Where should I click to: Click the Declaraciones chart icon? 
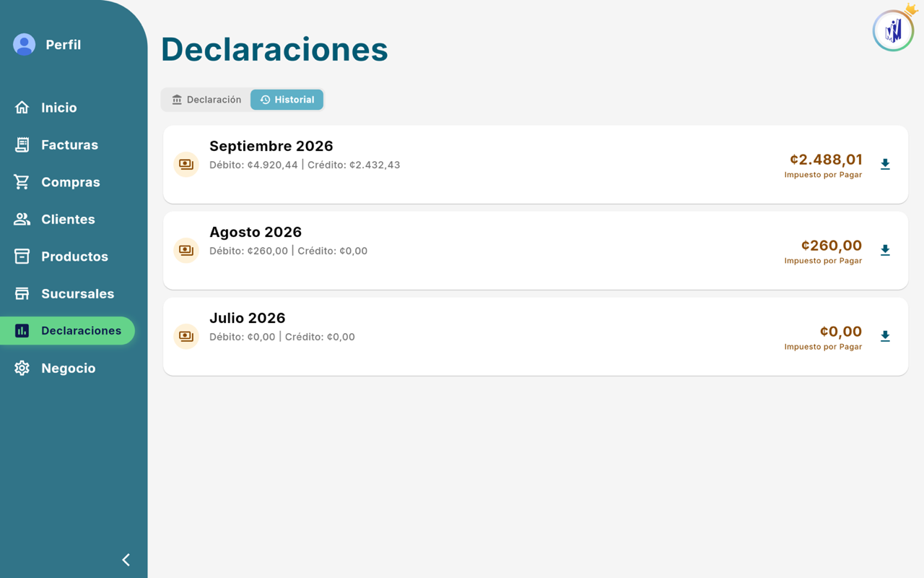click(x=22, y=331)
